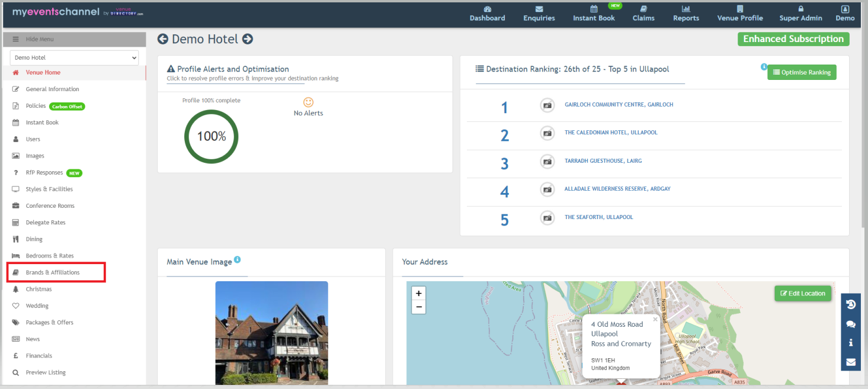The width and height of the screenshot is (868, 389).
Task: Click info icon beside Optimise Ranking
Action: point(764,67)
